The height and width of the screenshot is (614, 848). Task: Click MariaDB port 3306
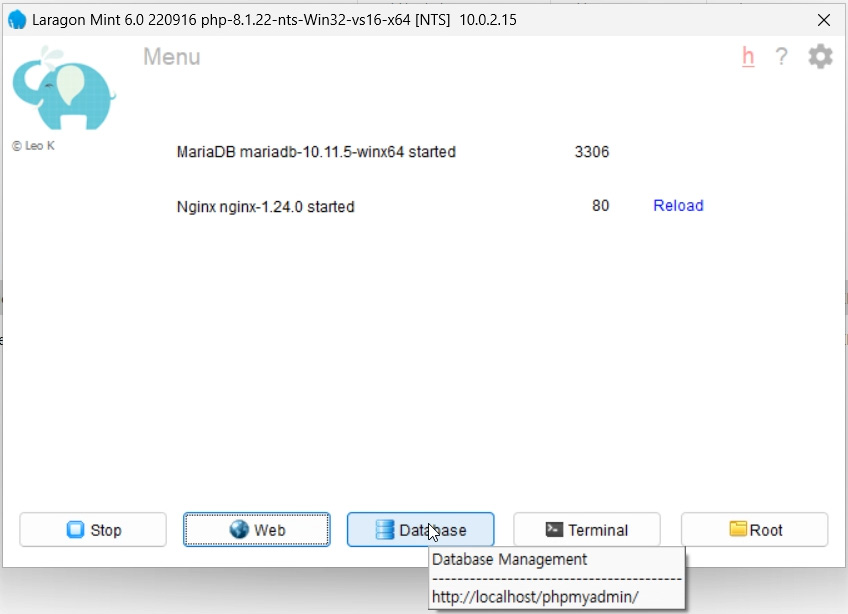click(x=592, y=152)
